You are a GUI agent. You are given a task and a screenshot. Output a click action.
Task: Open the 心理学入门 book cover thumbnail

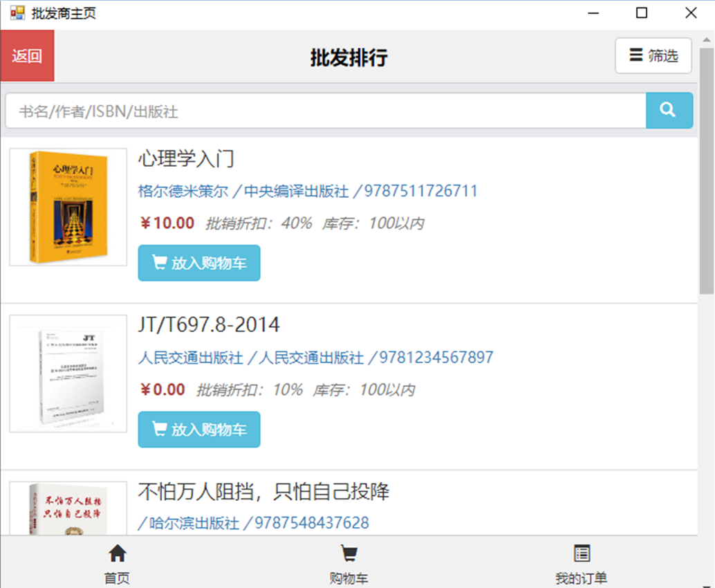pyautogui.click(x=68, y=207)
